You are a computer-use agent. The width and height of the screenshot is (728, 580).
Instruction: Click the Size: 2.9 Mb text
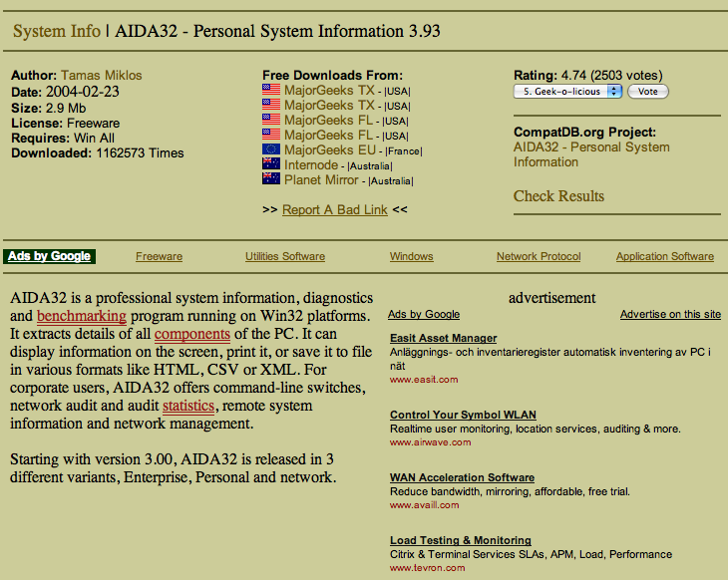point(48,108)
